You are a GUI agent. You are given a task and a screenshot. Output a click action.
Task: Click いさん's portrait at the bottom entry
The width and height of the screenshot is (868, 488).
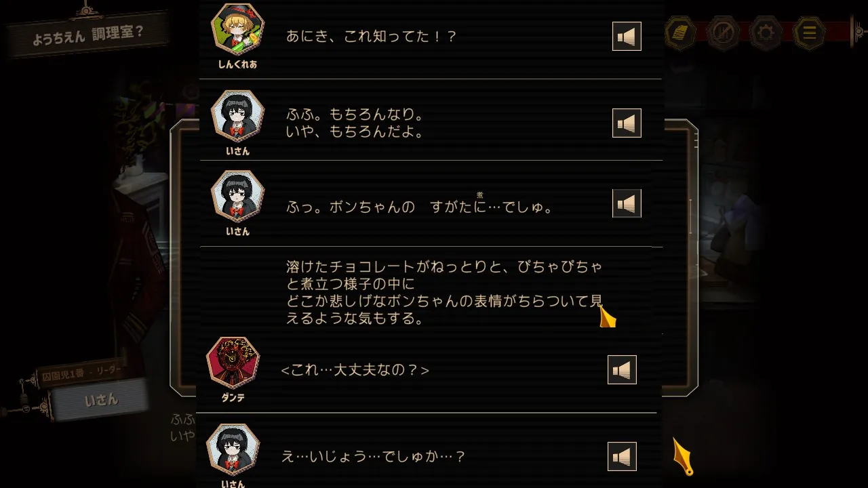(x=233, y=449)
